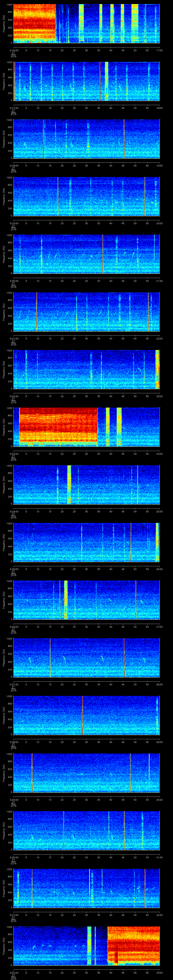Click the spectrogram panel starting at 0:24:00
Screen dimensions: 173x980
point(86,485)
